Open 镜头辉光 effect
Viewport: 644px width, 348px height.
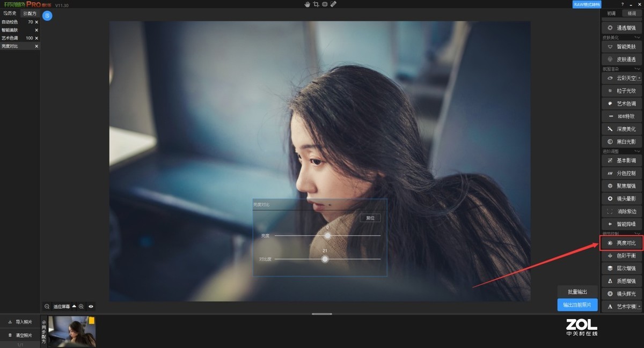click(621, 294)
